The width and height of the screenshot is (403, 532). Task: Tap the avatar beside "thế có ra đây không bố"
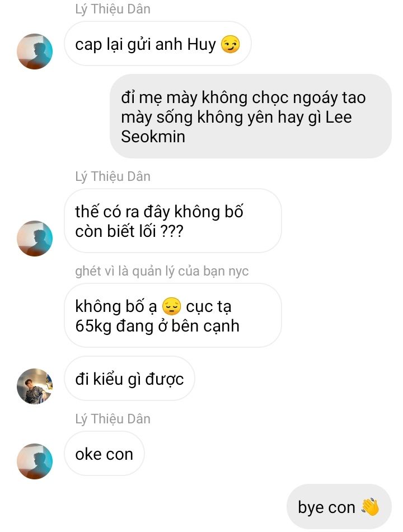tap(35, 239)
